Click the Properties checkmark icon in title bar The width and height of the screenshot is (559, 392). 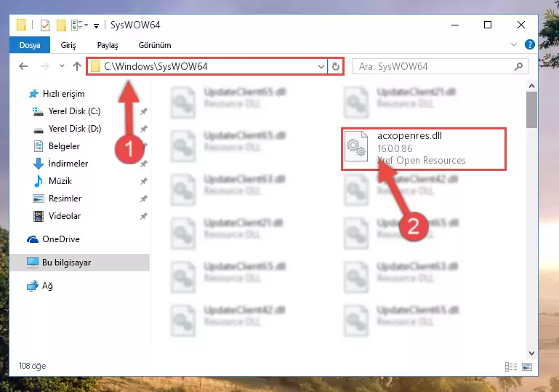point(45,25)
